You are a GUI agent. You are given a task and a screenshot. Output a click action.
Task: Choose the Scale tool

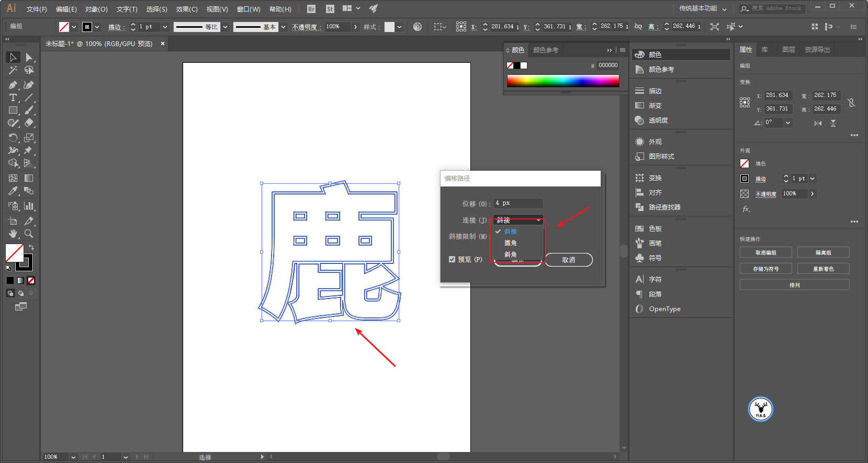pyautogui.click(x=29, y=138)
